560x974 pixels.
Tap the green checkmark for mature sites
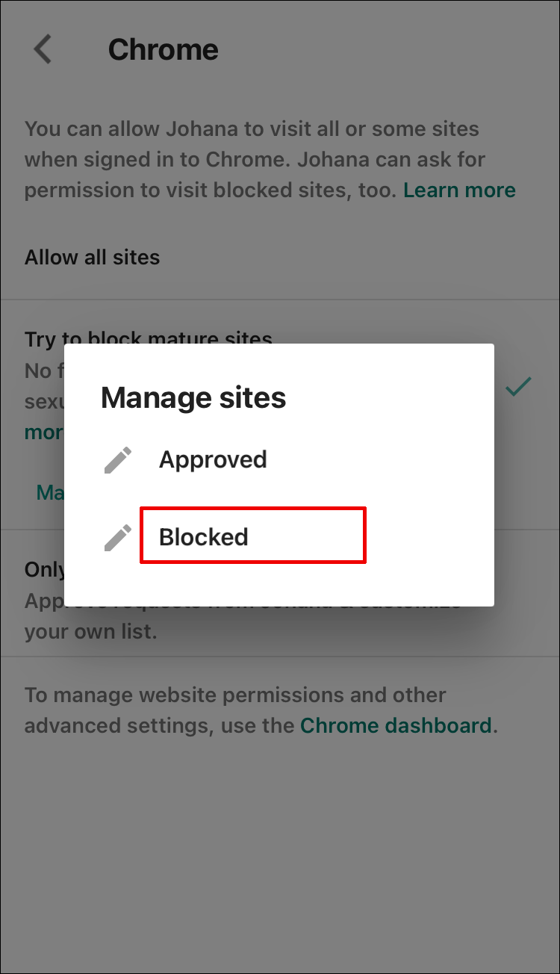click(518, 387)
